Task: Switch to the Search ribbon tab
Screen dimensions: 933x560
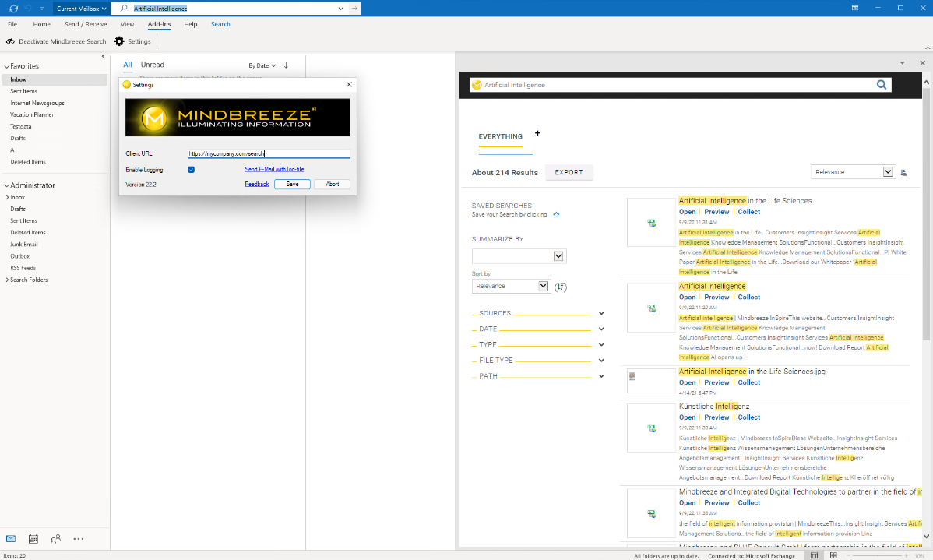Action: (x=220, y=24)
